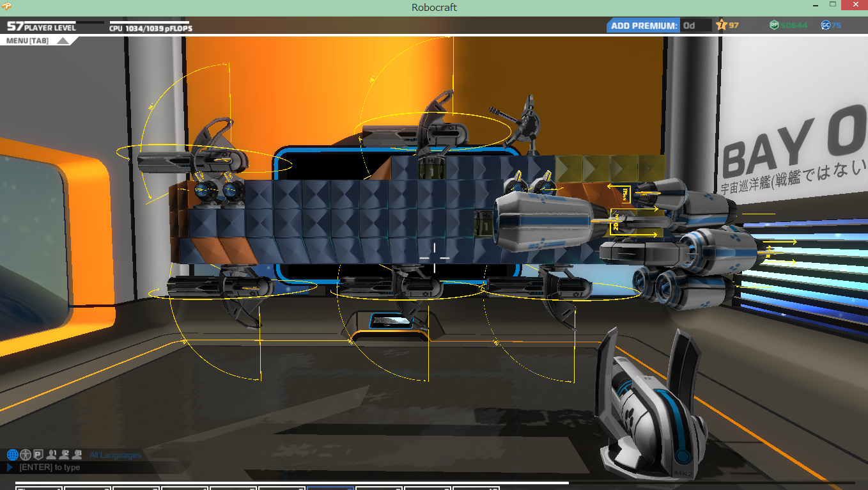Image resolution: width=868 pixels, height=490 pixels.
Task: Click the 0d premium days field
Action: click(696, 26)
